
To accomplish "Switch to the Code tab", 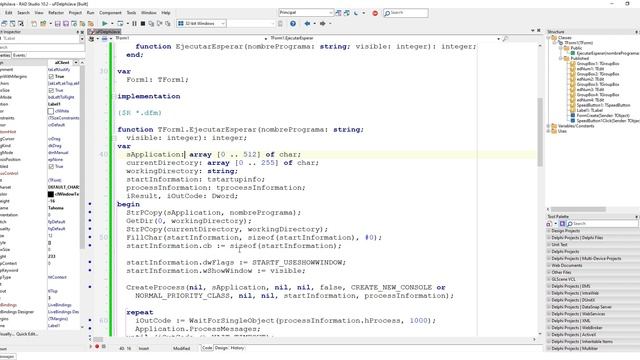I will [207, 348].
